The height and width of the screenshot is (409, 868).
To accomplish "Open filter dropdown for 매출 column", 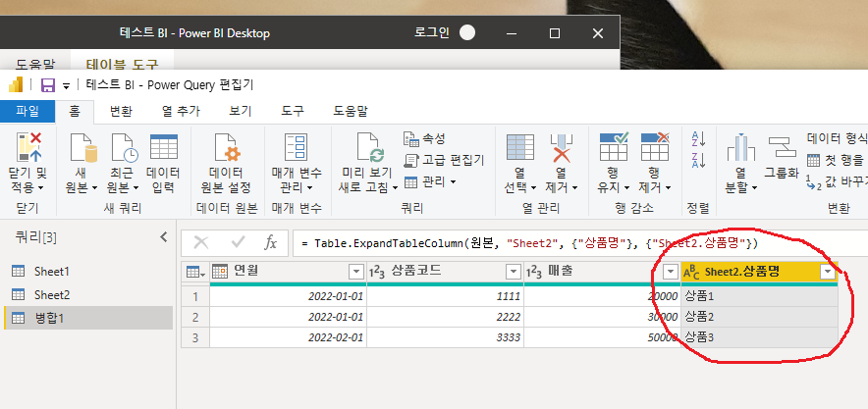I will coord(671,272).
